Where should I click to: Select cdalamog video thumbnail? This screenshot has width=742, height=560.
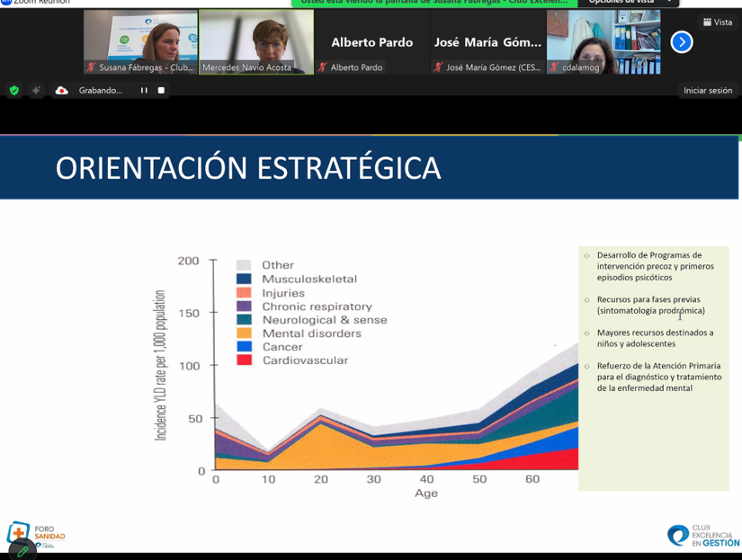pos(603,42)
